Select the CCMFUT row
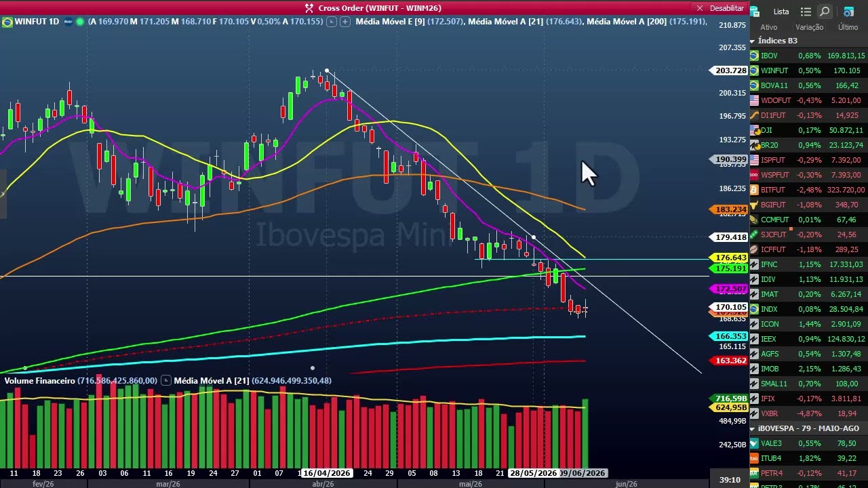The height and width of the screenshot is (488, 868). [x=808, y=220]
